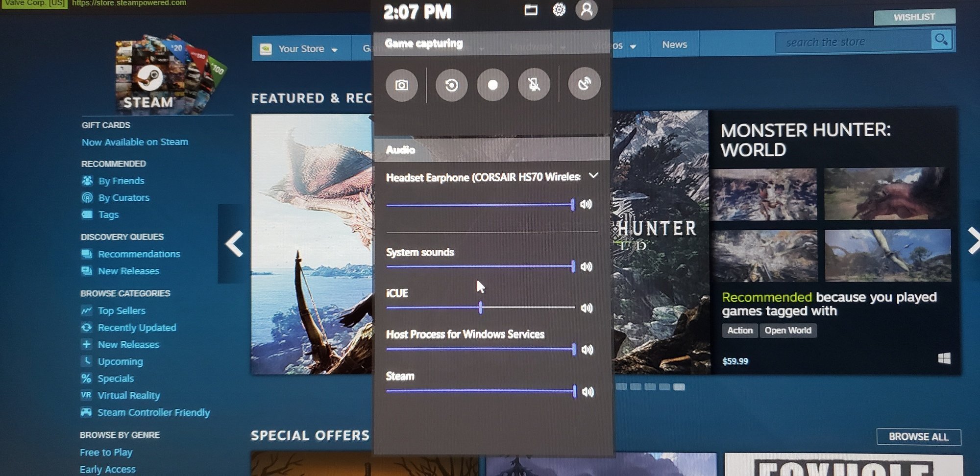Open Game Bar settings gear

click(x=559, y=10)
